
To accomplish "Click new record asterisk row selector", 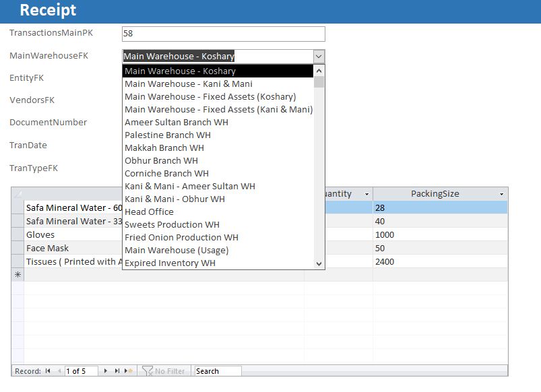I will click(x=18, y=275).
